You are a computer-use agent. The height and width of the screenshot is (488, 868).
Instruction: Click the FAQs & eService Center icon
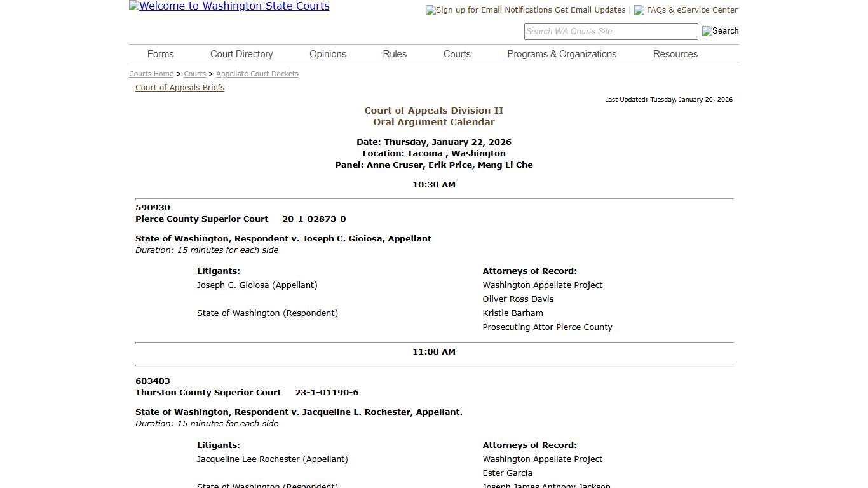(x=638, y=10)
